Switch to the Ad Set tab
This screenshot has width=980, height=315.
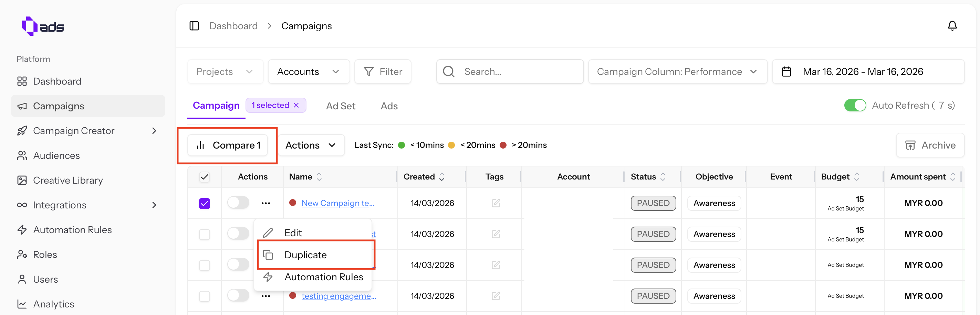click(341, 106)
